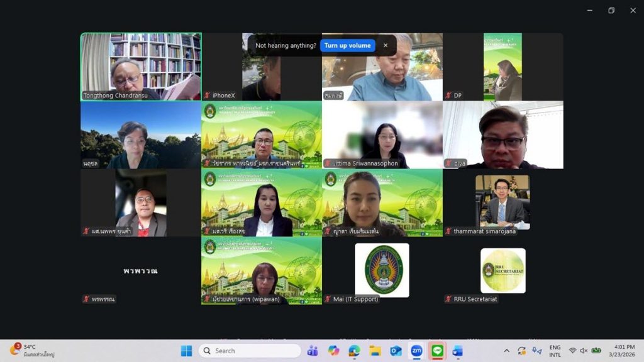Select the RRU Secretariat participant tile
This screenshot has height=362, width=644.
tap(502, 270)
